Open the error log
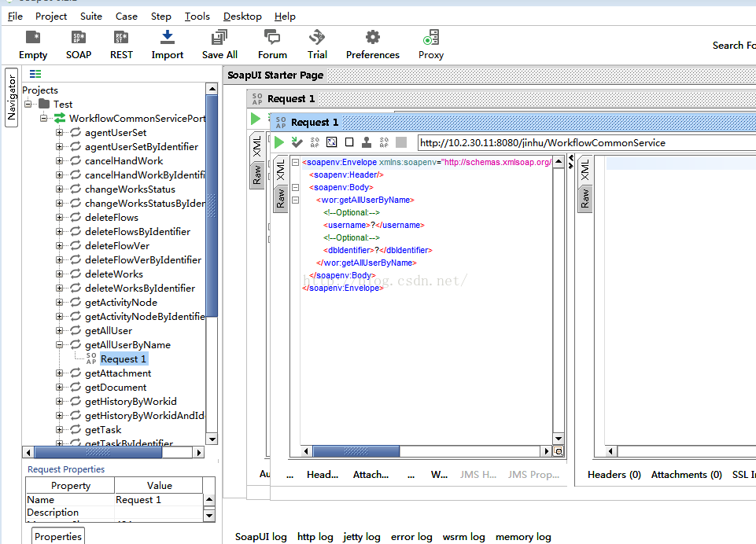This screenshot has width=756, height=544. click(411, 537)
